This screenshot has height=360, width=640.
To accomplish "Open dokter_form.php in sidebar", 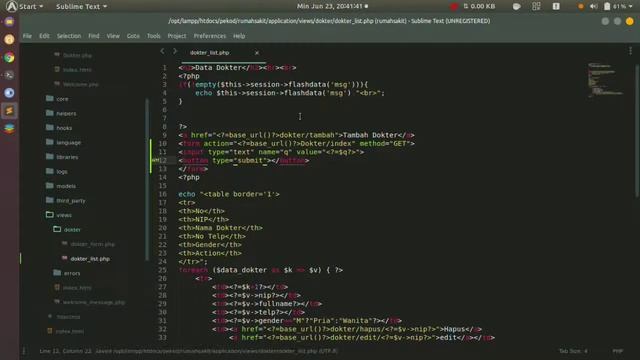I will click(92, 244).
